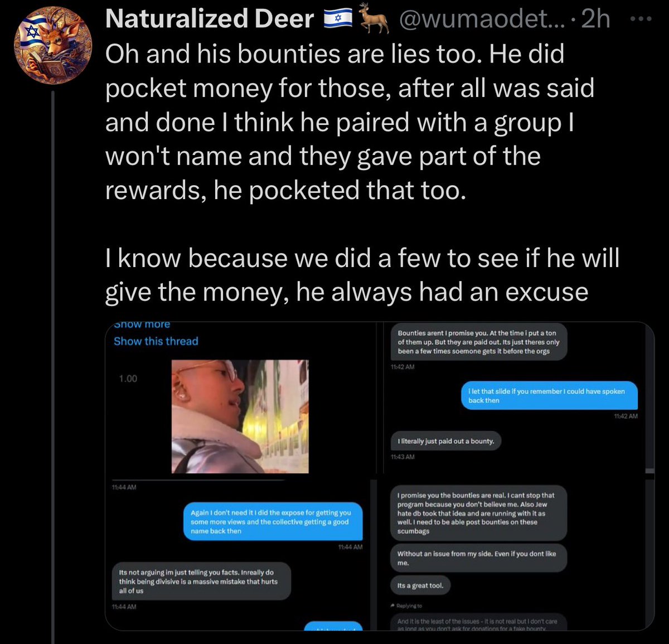Select the blue "I let that slide" message

click(549, 395)
